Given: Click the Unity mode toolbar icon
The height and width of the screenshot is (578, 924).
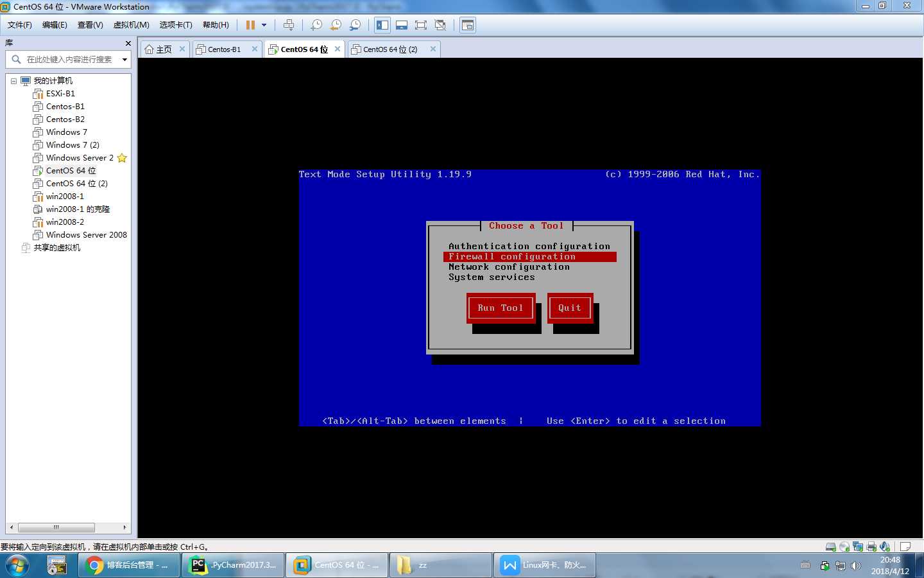Looking at the screenshot, I should click(440, 25).
